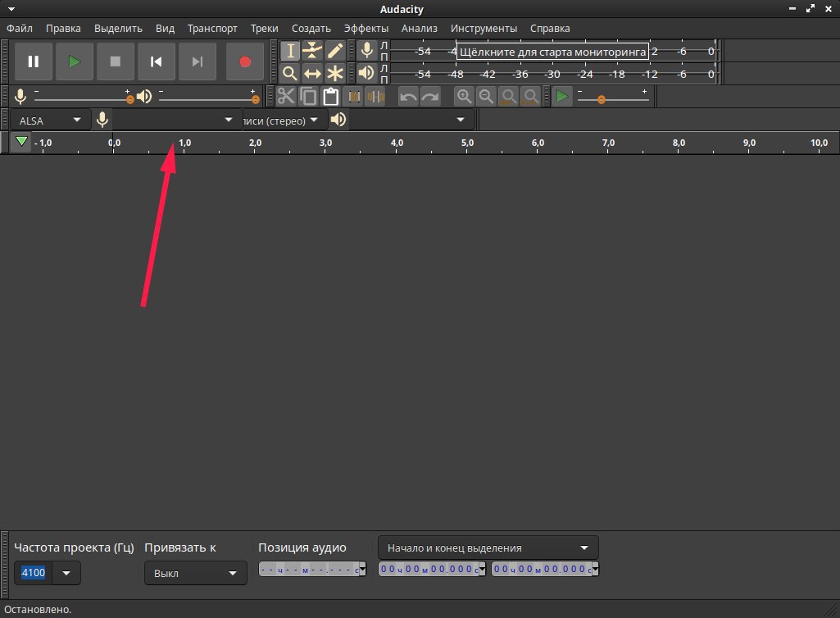Open the recording meter microphone options
Viewport: 840px width, 618px height.
coord(367,51)
